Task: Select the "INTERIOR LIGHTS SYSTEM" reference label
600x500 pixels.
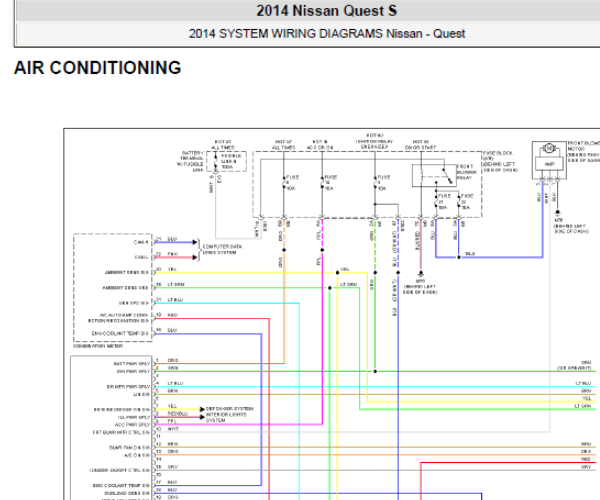Action: tap(227, 417)
